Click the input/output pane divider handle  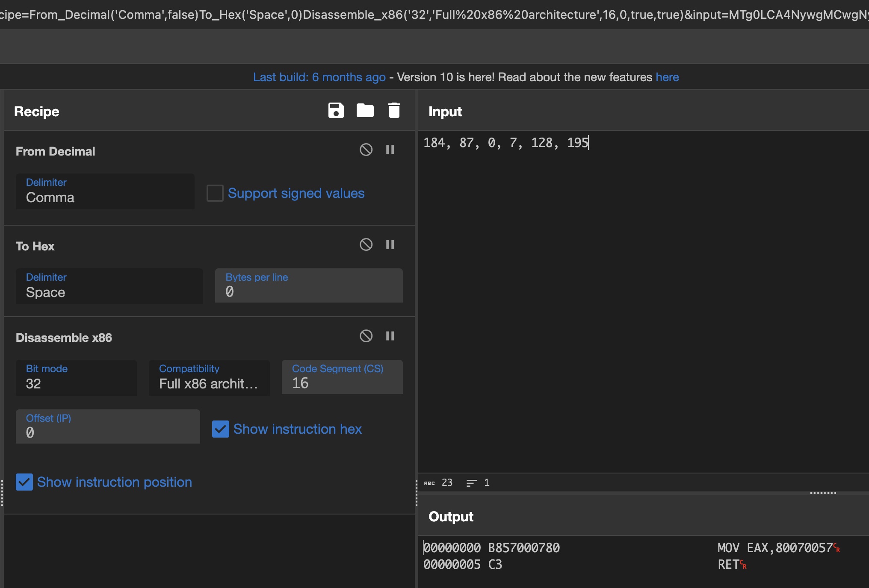[823, 493]
